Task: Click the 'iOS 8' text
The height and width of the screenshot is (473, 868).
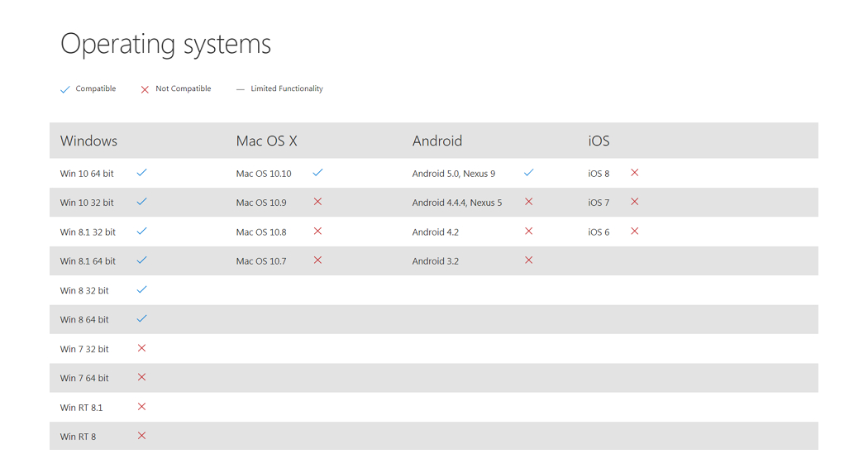Action: coord(599,174)
